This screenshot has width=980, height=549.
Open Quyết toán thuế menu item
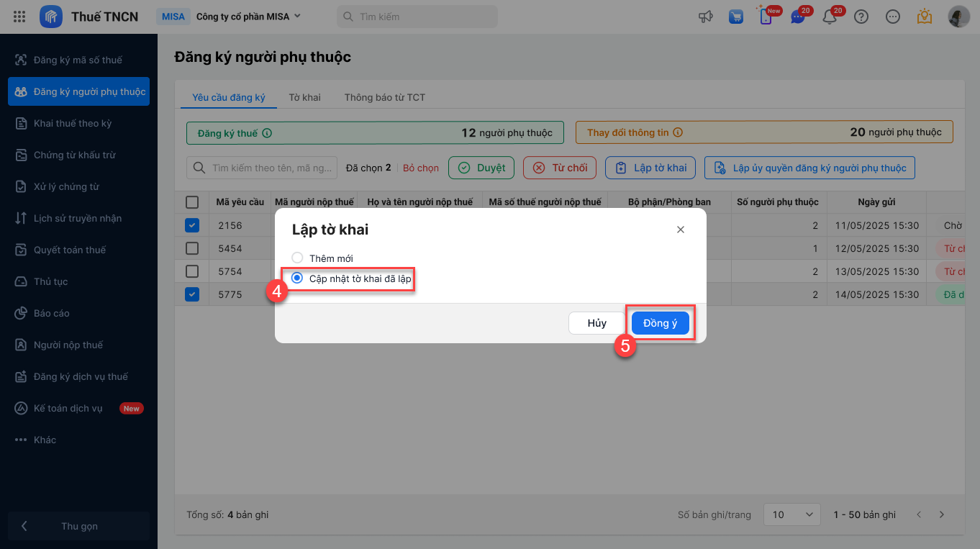(x=70, y=250)
